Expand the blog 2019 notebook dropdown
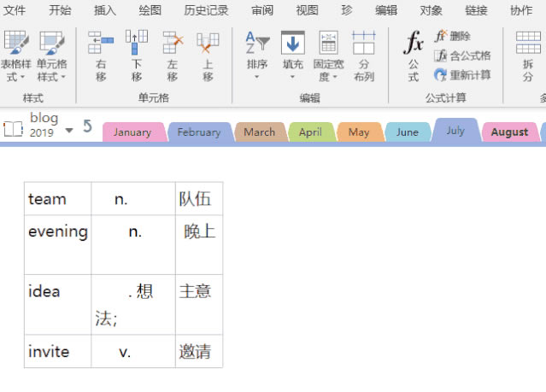 (x=69, y=131)
